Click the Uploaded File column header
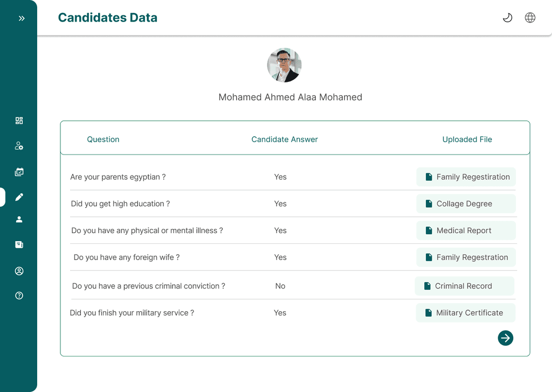Screen dimensions: 552x392 tap(467, 139)
